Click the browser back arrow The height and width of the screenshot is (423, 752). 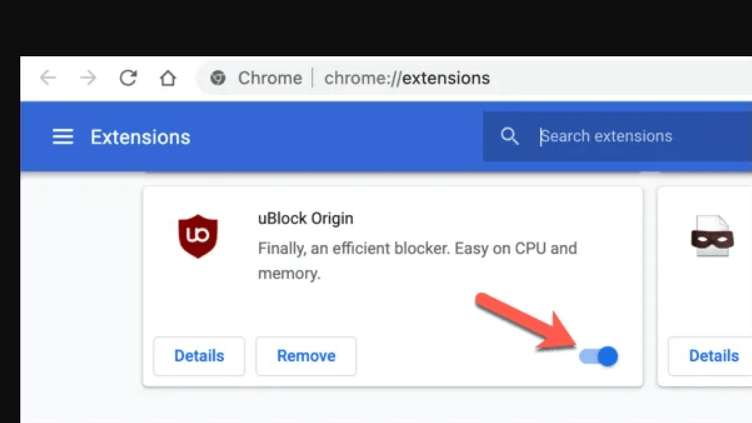tap(48, 78)
